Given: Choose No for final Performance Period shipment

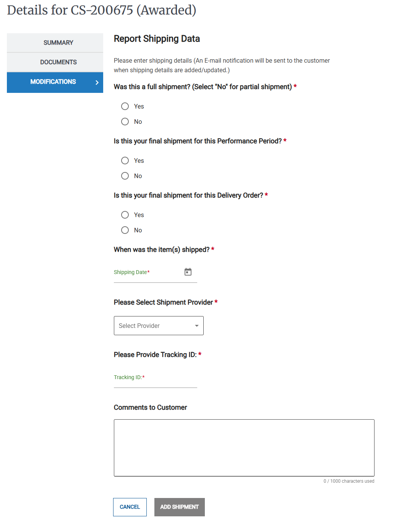Looking at the screenshot, I should [125, 175].
